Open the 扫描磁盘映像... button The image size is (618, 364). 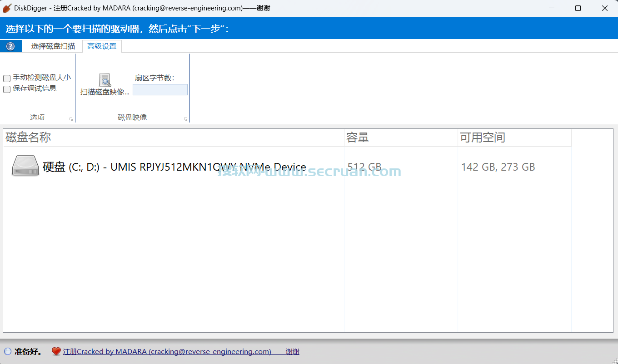click(x=105, y=85)
